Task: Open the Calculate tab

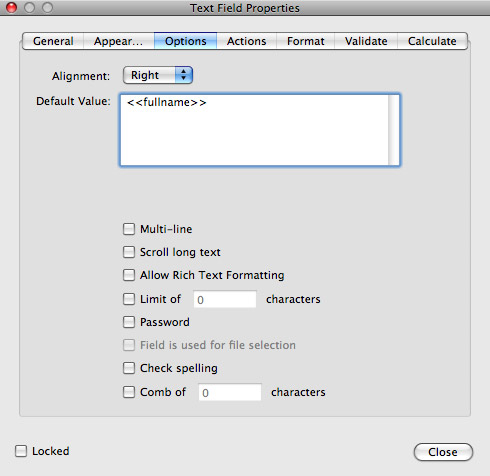Action: coord(432,41)
